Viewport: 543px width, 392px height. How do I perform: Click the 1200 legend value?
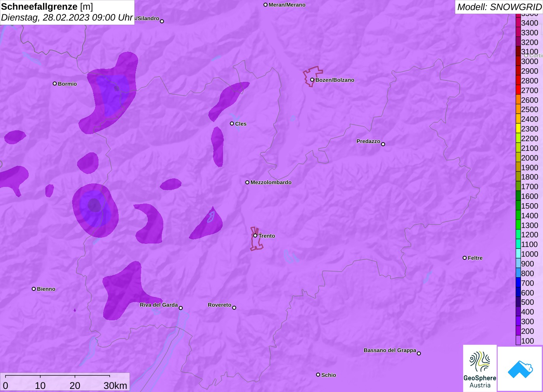529,235
